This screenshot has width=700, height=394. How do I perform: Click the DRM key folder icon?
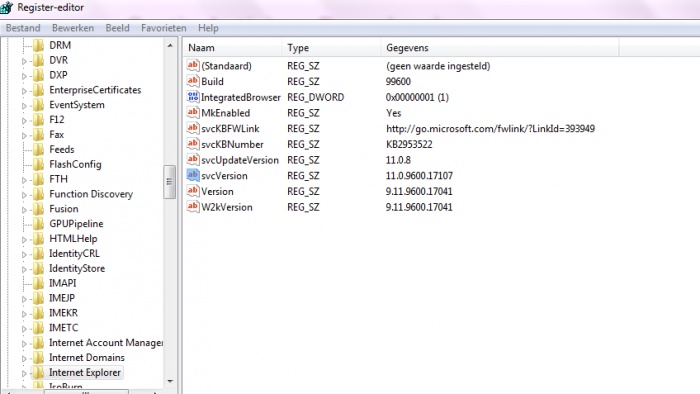click(39, 45)
